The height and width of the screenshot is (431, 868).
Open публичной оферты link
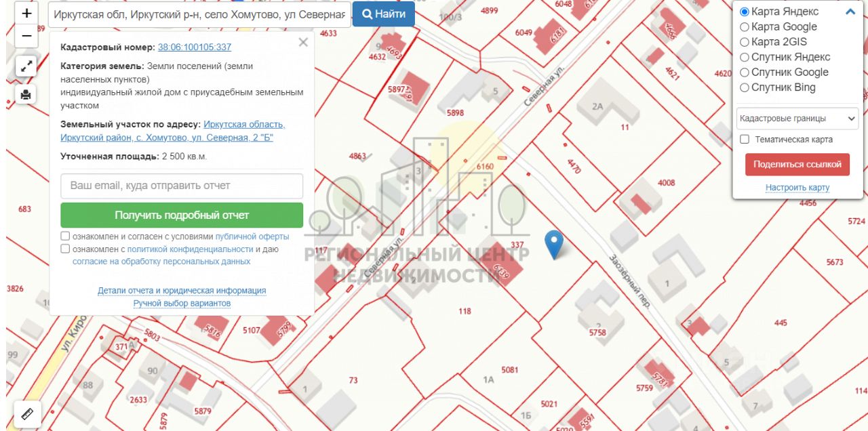(252, 237)
